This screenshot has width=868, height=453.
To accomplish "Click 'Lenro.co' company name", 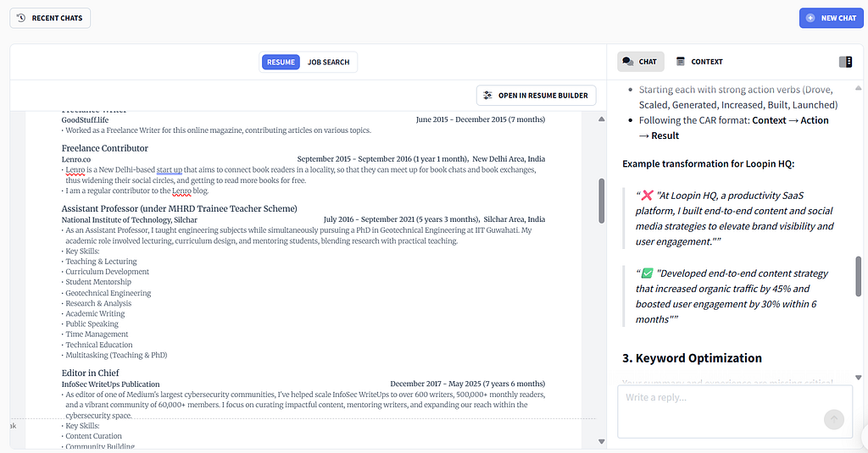I will point(75,159).
